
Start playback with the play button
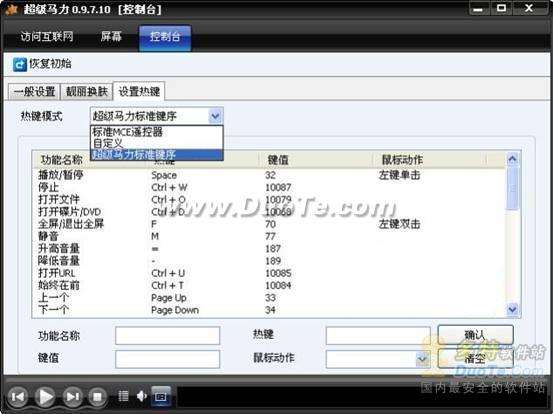45,397
